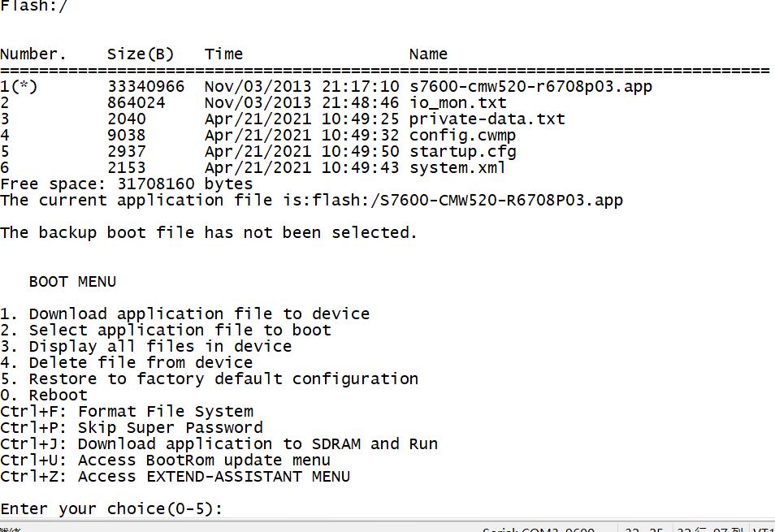Click 'Select application file to boot' option
Screen dimensions: 775x532
coord(180,331)
